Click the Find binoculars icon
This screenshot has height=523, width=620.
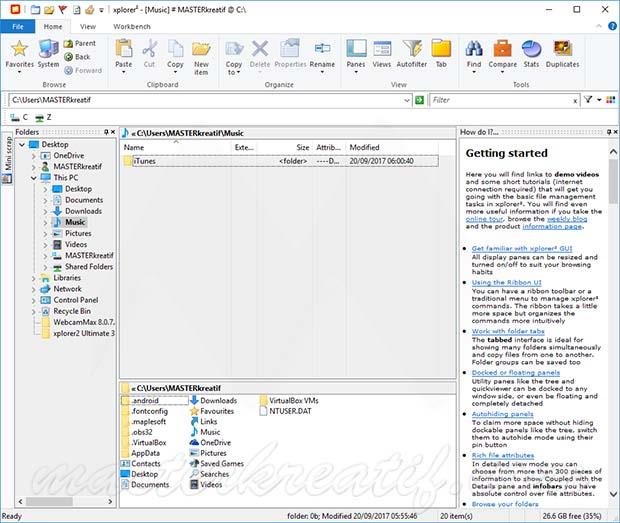[x=474, y=49]
